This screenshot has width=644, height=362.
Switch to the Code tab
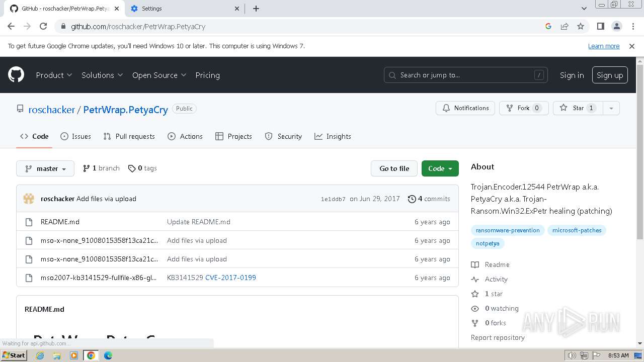click(x=34, y=136)
